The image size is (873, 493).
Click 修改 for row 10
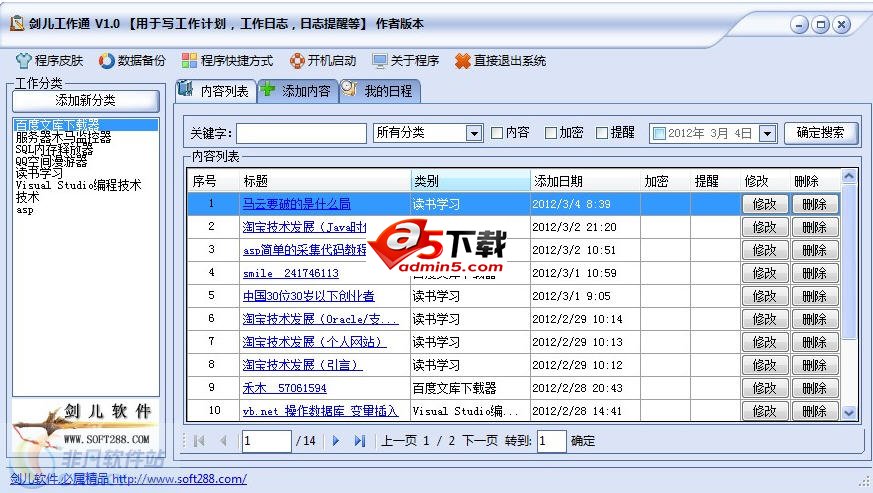coord(765,411)
